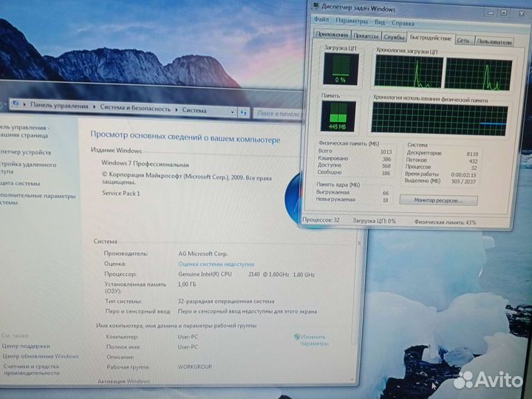Image resolution: width=532 pixels, height=399 pixels.
Task: Click Windows 7 Профессиональная text
Action: 145,163
